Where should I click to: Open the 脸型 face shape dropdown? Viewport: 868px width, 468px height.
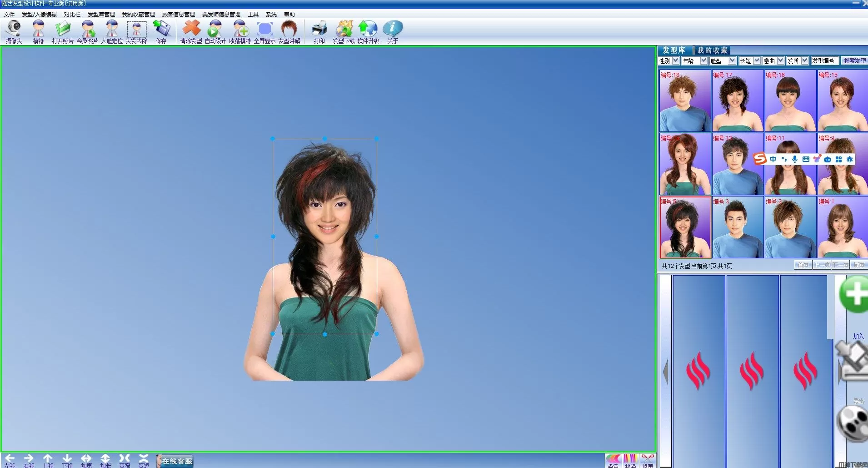point(732,60)
